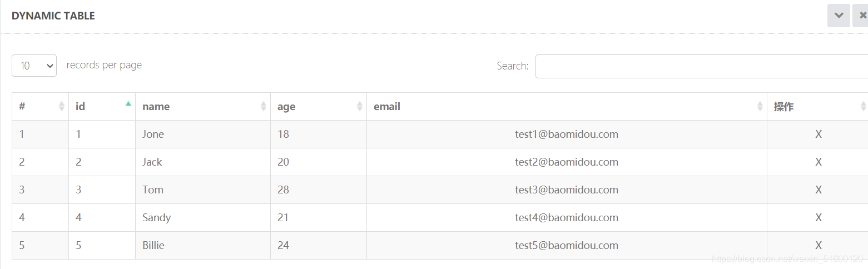Delete Jone's row with the X
The height and width of the screenshot is (269, 868).
[x=819, y=134]
